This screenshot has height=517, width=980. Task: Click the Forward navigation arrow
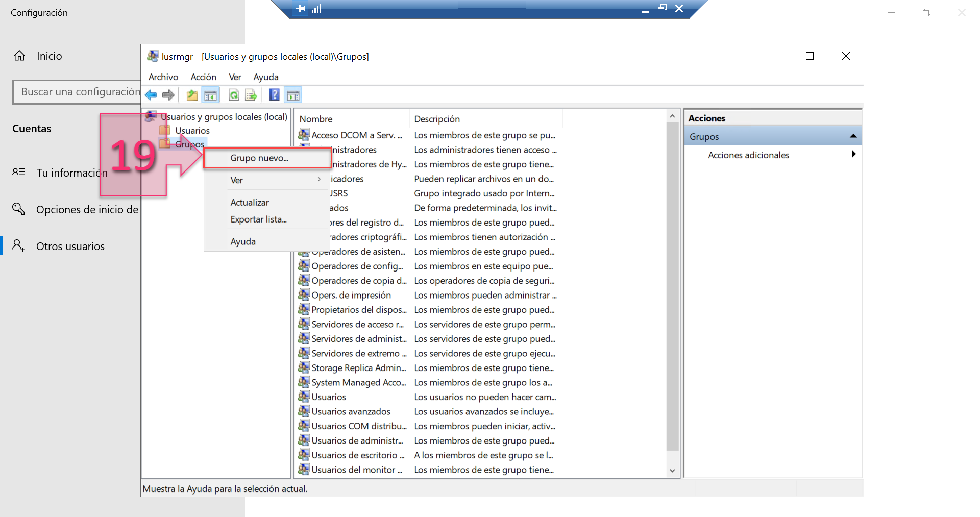168,94
